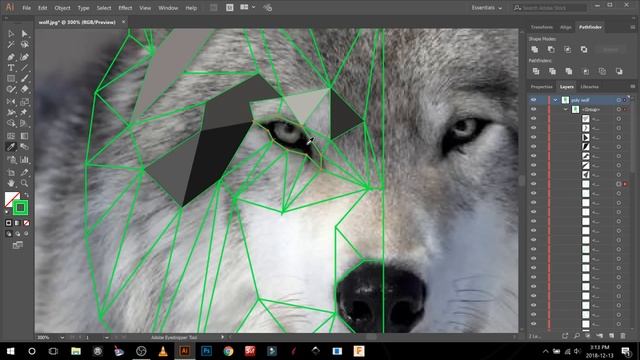The height and width of the screenshot is (360, 640).
Task: Select the Eraser tool
Action: [24, 89]
